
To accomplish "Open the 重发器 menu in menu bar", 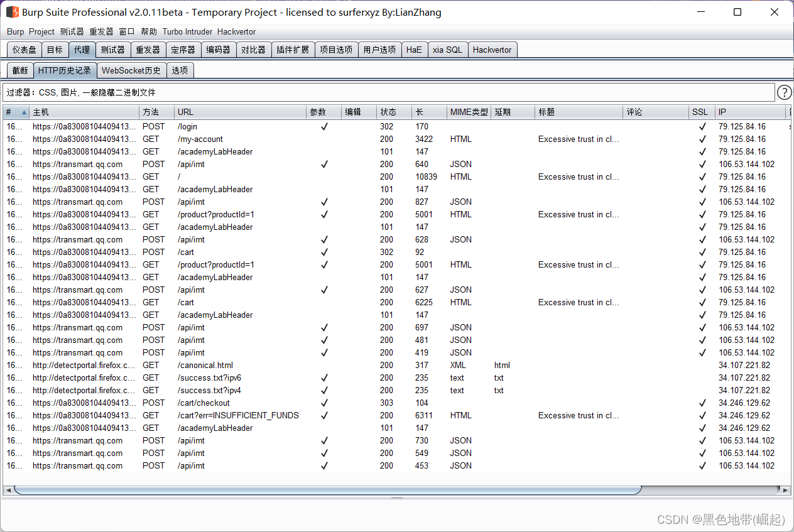I will point(101,31).
